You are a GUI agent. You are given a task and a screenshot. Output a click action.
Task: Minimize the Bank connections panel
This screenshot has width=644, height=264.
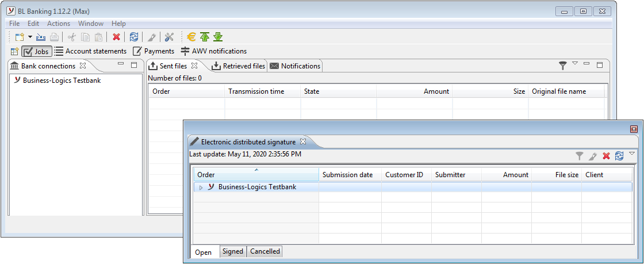click(120, 64)
